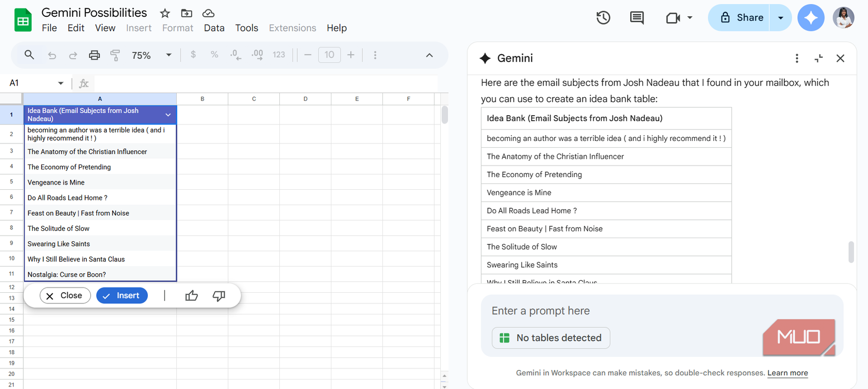
Task: Click the Gemini Possibilities document title
Action: click(94, 13)
